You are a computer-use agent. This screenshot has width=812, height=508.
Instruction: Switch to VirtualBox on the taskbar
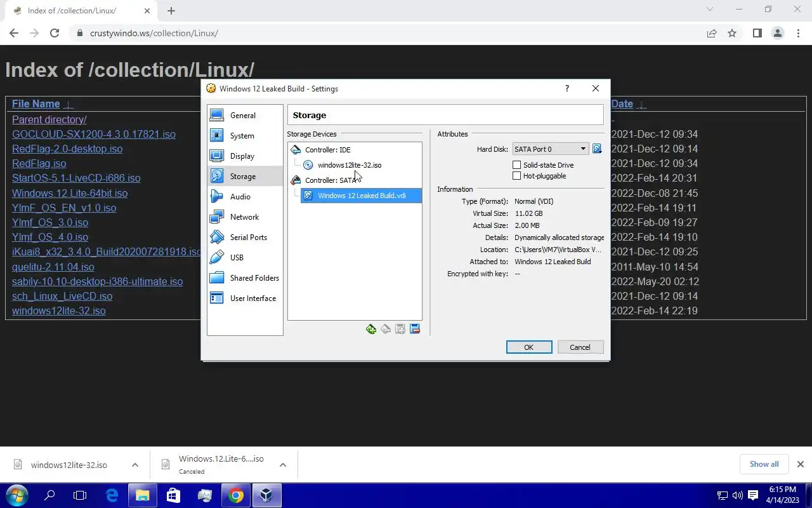pos(266,495)
